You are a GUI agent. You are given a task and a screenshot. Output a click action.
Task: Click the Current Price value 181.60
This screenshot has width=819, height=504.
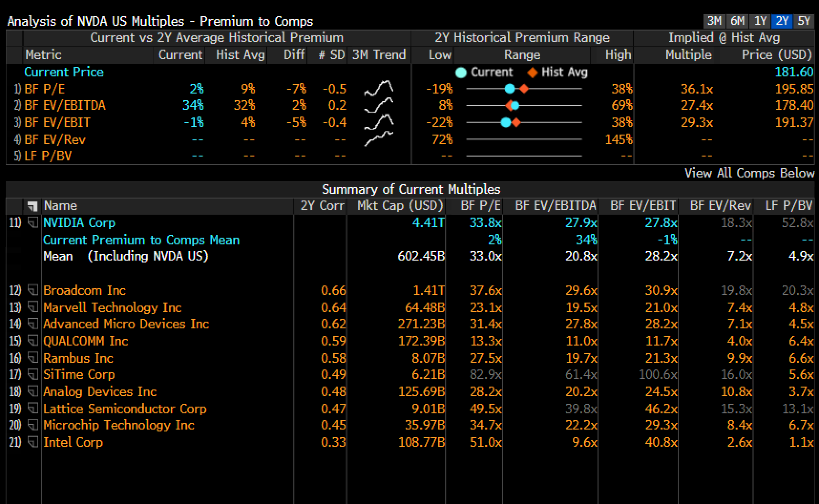point(794,72)
